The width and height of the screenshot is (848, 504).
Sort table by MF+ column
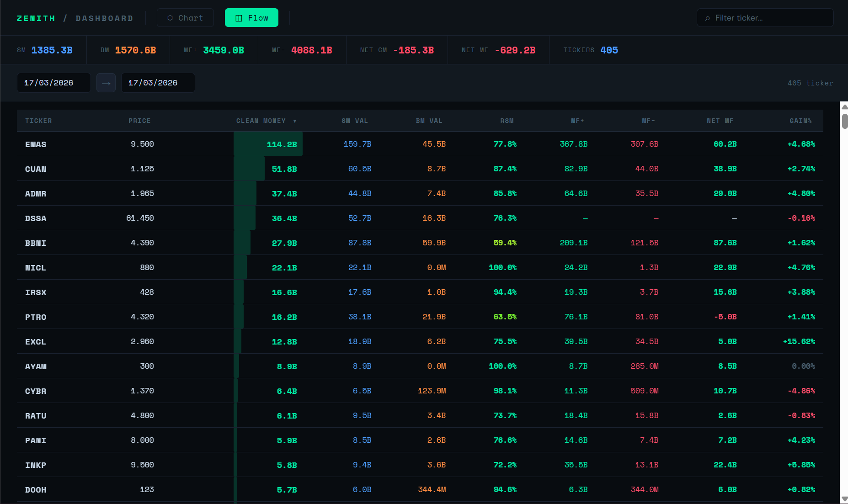[578, 121]
